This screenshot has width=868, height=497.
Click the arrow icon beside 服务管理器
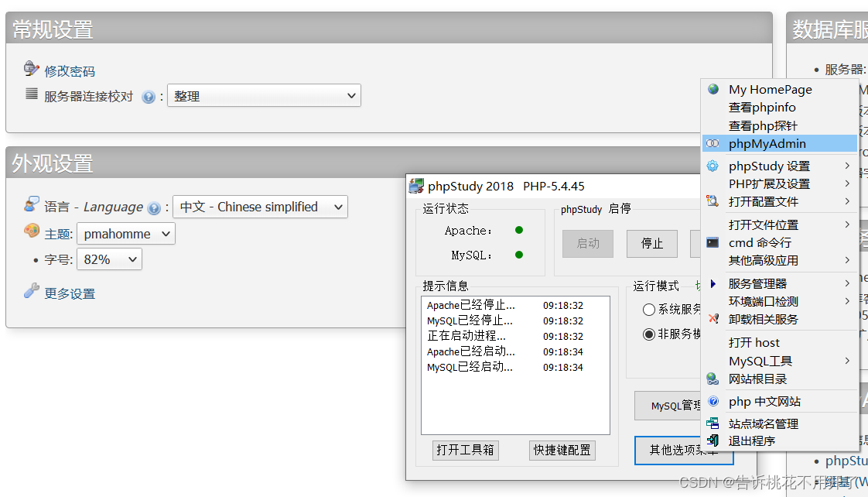point(713,283)
